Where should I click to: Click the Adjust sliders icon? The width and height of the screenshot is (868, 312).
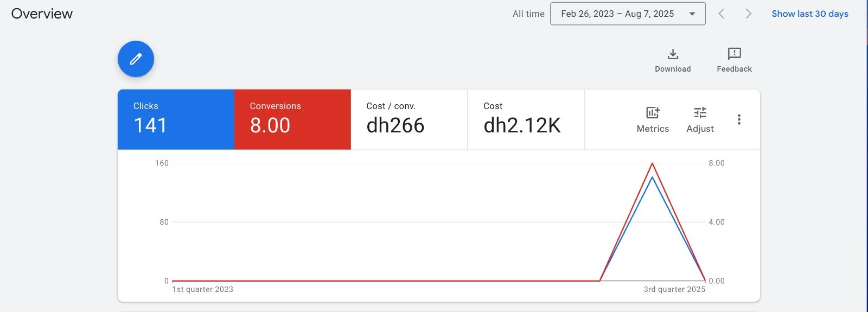tap(700, 112)
